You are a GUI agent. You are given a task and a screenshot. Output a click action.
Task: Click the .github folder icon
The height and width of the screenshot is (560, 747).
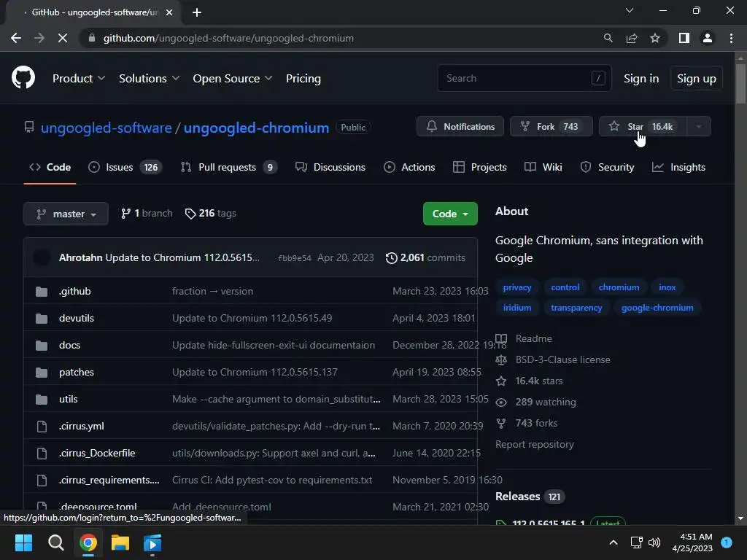42,292
